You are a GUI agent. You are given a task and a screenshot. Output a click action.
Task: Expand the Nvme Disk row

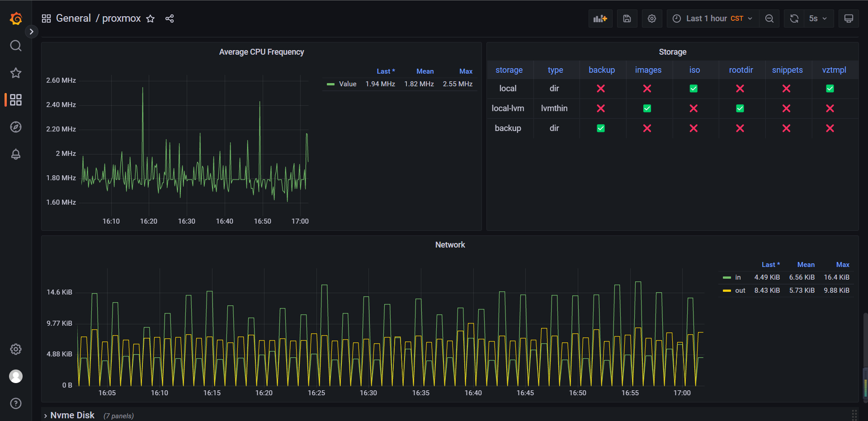(72, 415)
